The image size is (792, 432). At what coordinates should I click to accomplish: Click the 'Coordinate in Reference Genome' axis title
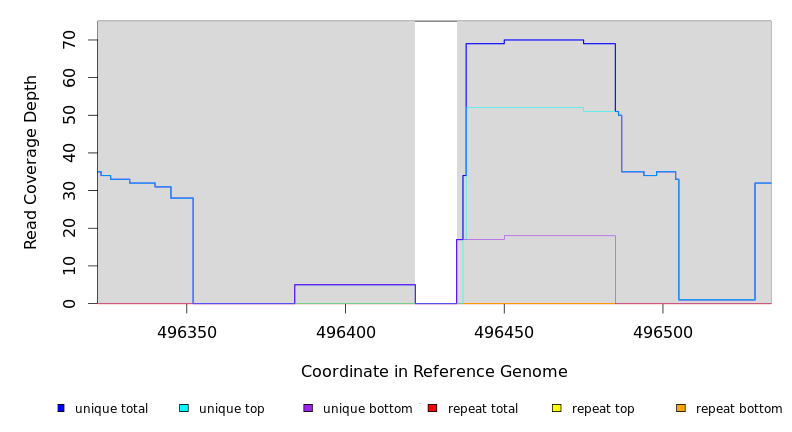point(434,372)
